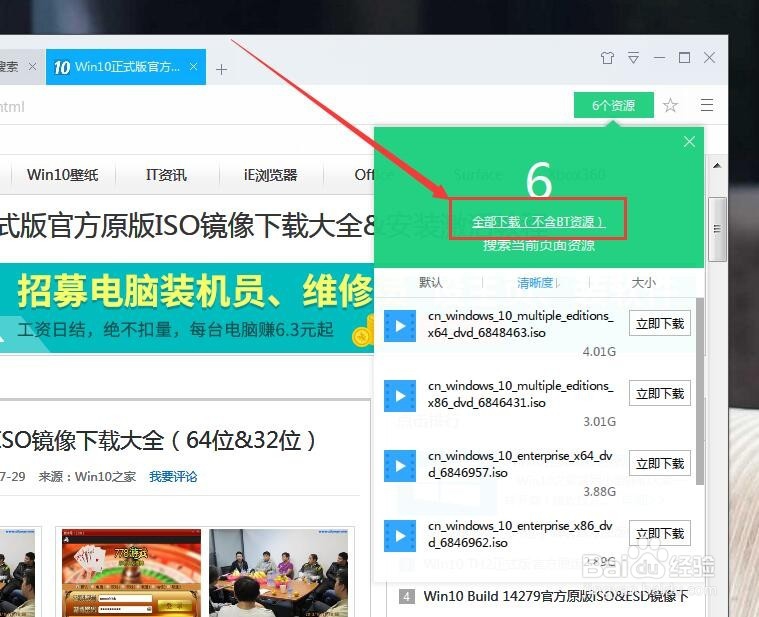立即下载 for multiple_editions x86 iso
Viewport: 759px width, 617px height.
tap(660, 393)
